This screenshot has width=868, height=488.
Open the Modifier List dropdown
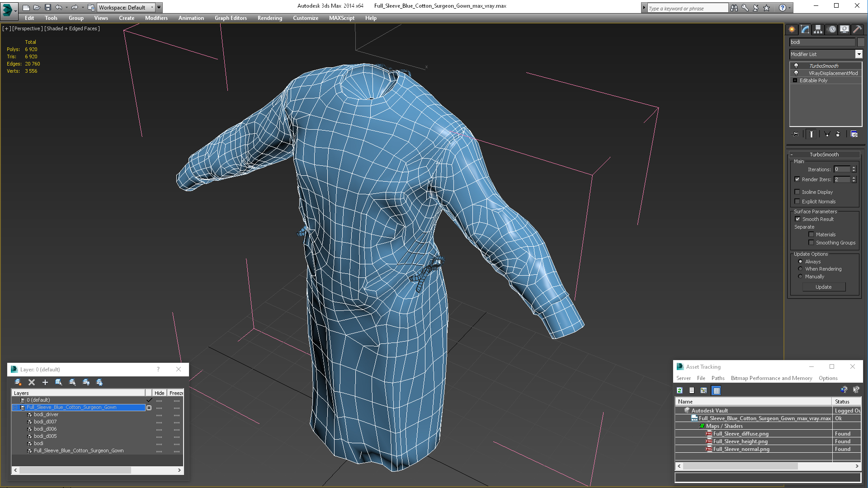point(859,54)
